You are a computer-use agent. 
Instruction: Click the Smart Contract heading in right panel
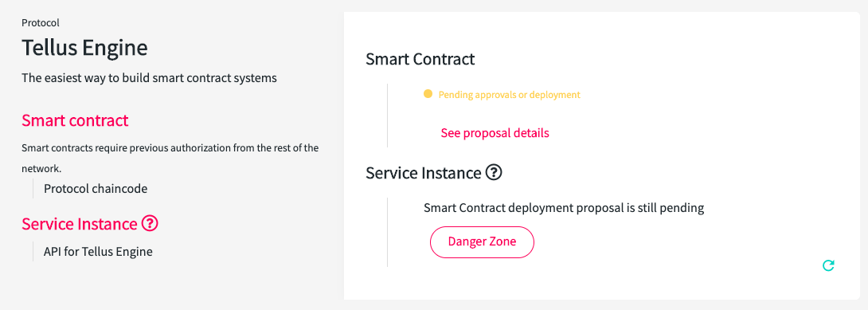click(x=420, y=59)
